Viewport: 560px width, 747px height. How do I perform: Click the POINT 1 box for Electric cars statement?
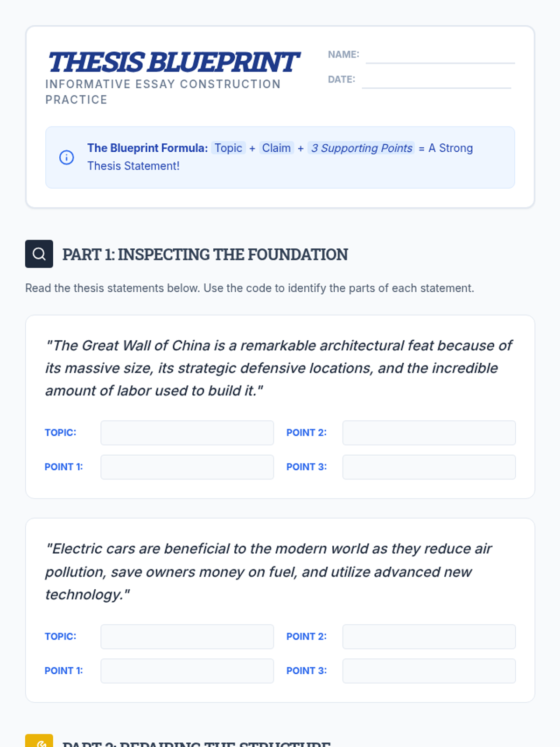(x=187, y=671)
